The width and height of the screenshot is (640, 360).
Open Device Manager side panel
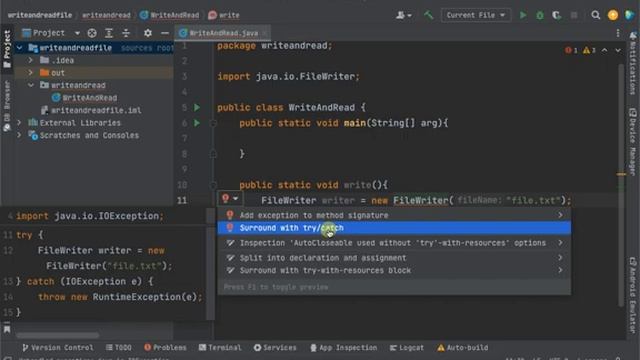pos(633,142)
